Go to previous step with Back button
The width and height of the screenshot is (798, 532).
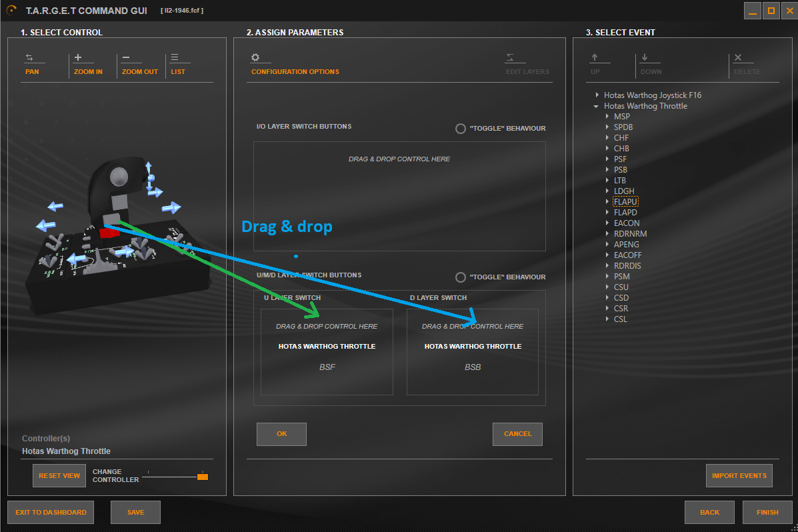709,513
